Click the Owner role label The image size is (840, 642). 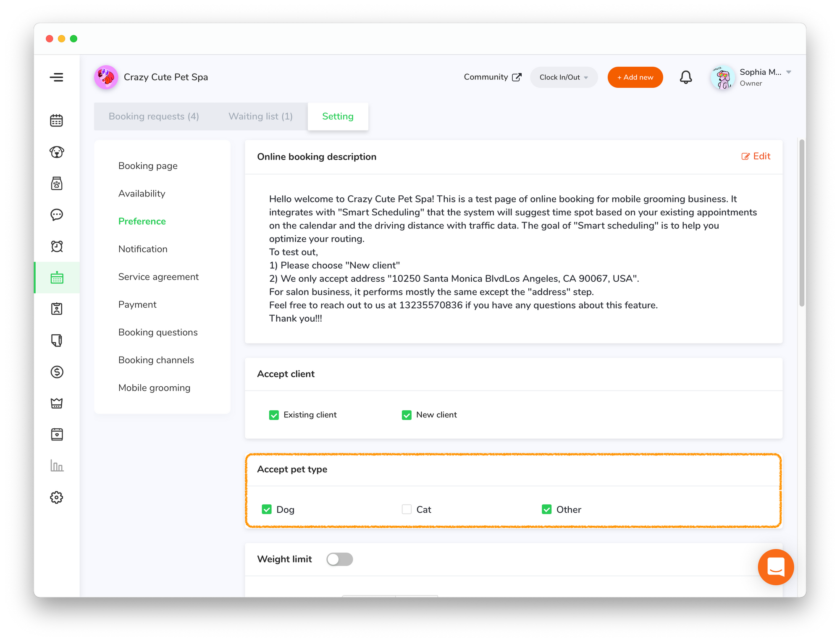pyautogui.click(x=751, y=83)
